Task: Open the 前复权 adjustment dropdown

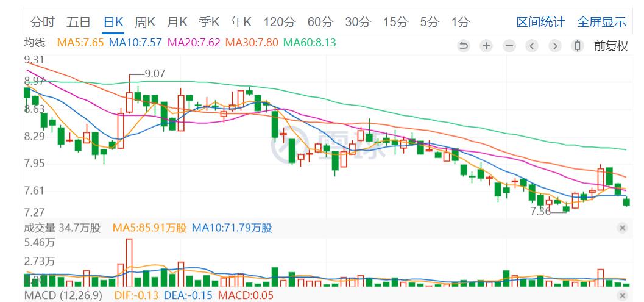Action: point(611,46)
